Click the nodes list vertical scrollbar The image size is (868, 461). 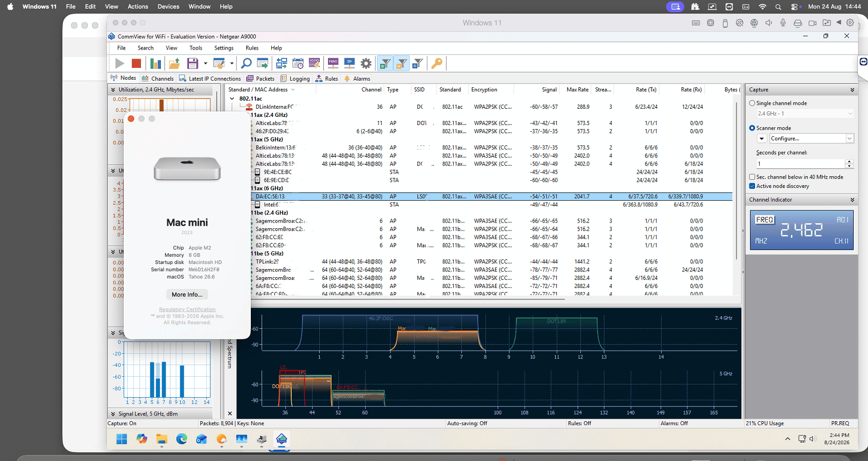tap(736, 181)
